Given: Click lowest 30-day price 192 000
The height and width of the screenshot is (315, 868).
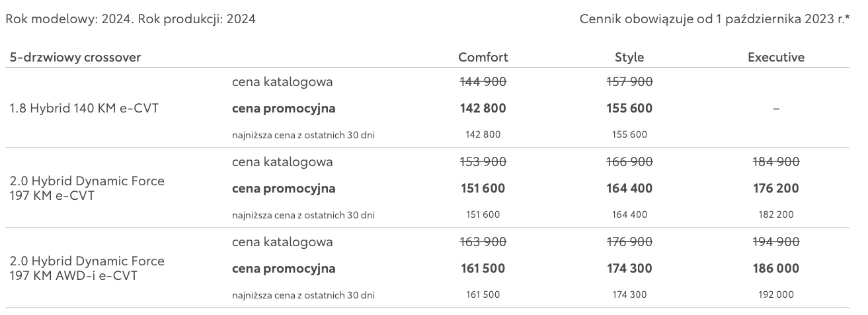Looking at the screenshot, I should pyautogui.click(x=776, y=294).
